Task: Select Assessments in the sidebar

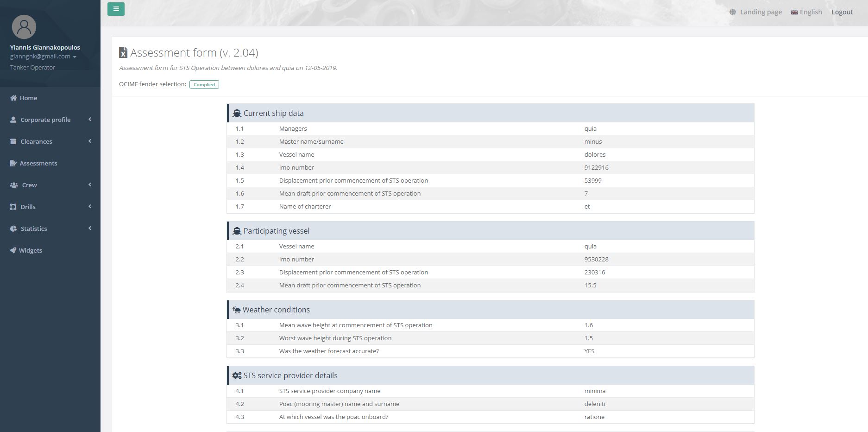Action: (x=38, y=163)
